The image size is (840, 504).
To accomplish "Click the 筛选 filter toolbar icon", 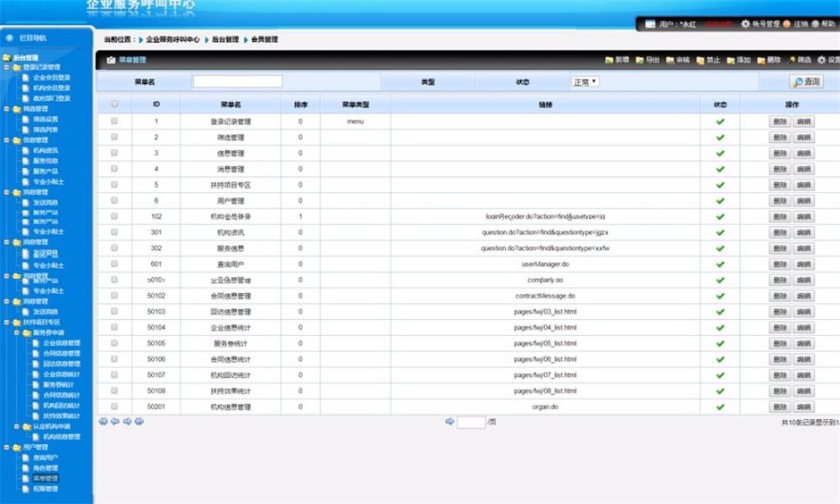I will tap(791, 60).
